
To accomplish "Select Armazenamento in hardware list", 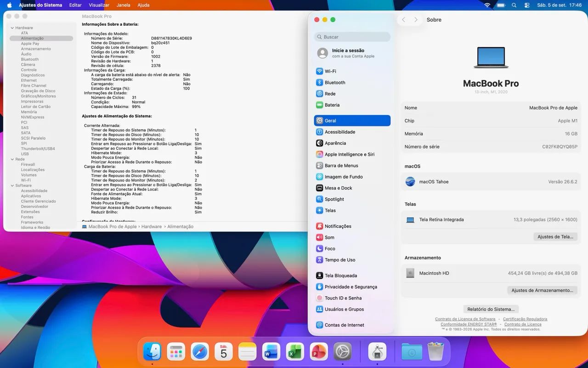I will click(x=36, y=49).
